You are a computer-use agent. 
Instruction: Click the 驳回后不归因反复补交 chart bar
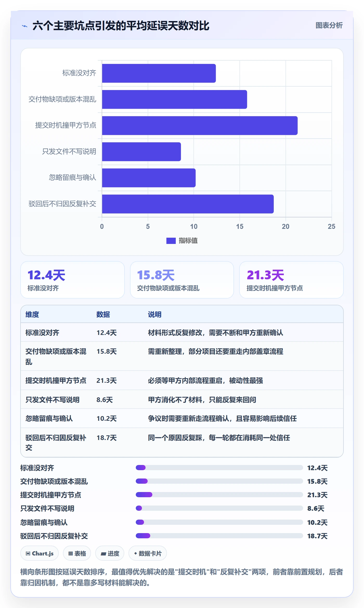(x=188, y=204)
